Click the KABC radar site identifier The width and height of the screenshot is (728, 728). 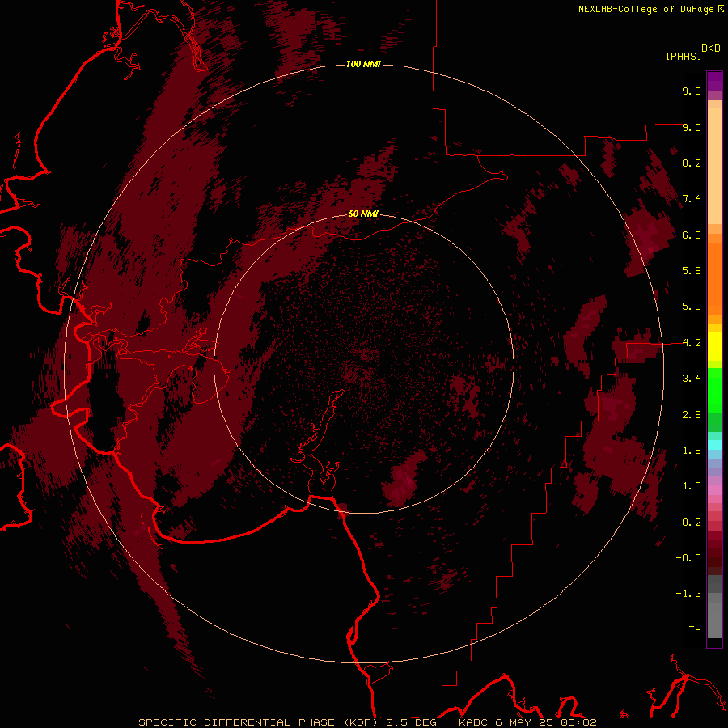473,722
